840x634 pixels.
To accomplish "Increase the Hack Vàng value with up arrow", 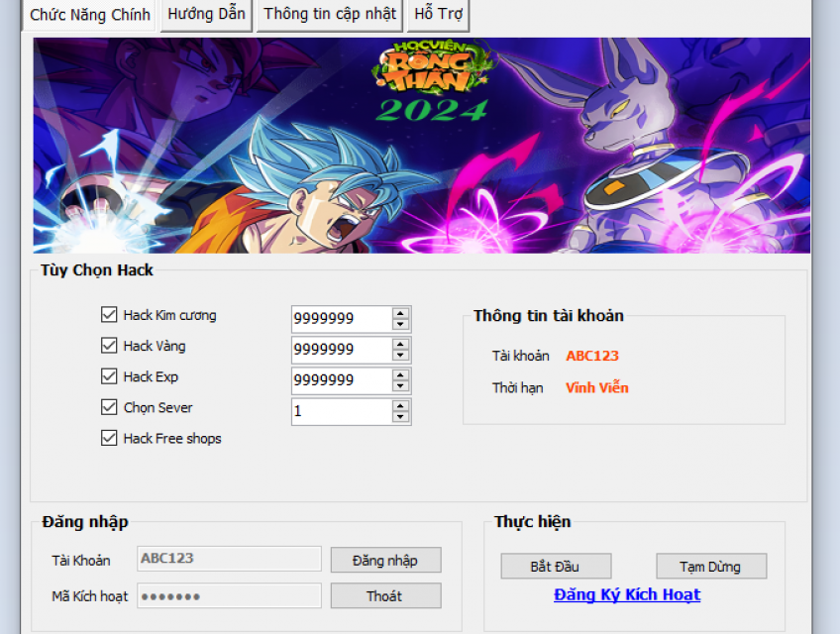I will pos(400,344).
